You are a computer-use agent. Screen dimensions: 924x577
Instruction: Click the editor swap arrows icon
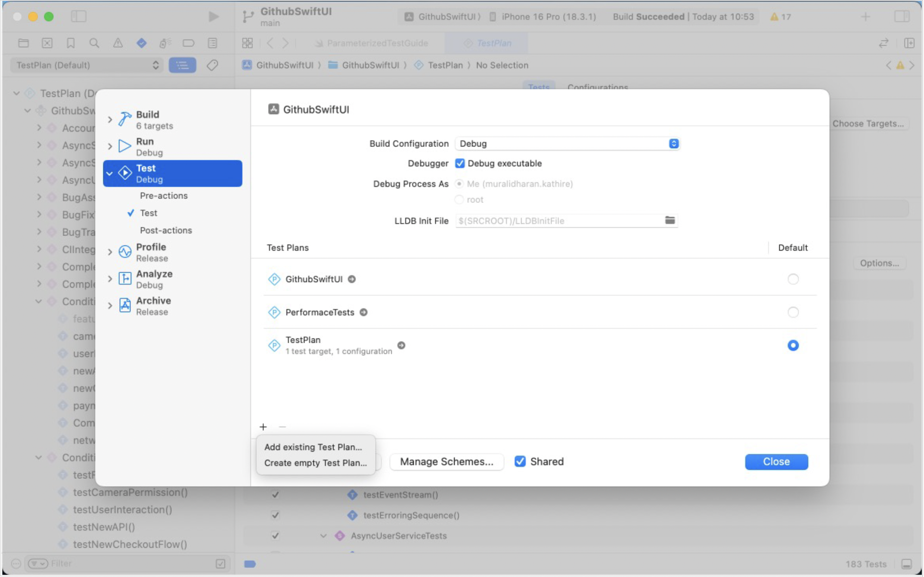(884, 43)
